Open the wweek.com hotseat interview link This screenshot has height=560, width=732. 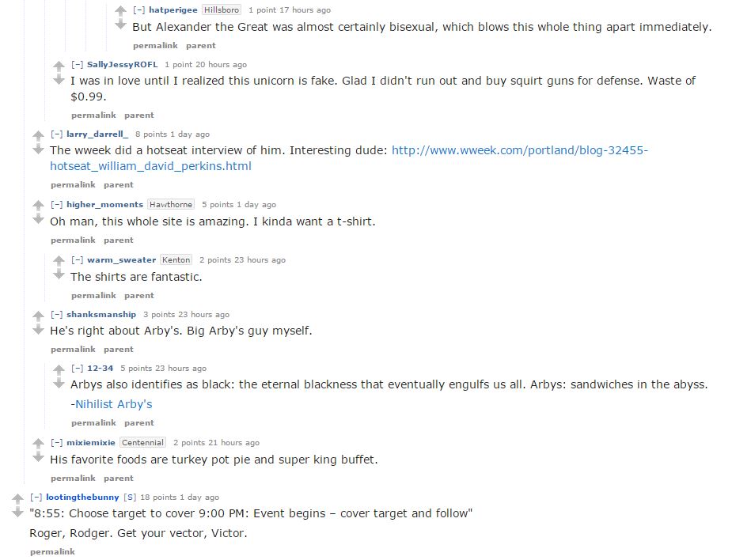(349, 158)
